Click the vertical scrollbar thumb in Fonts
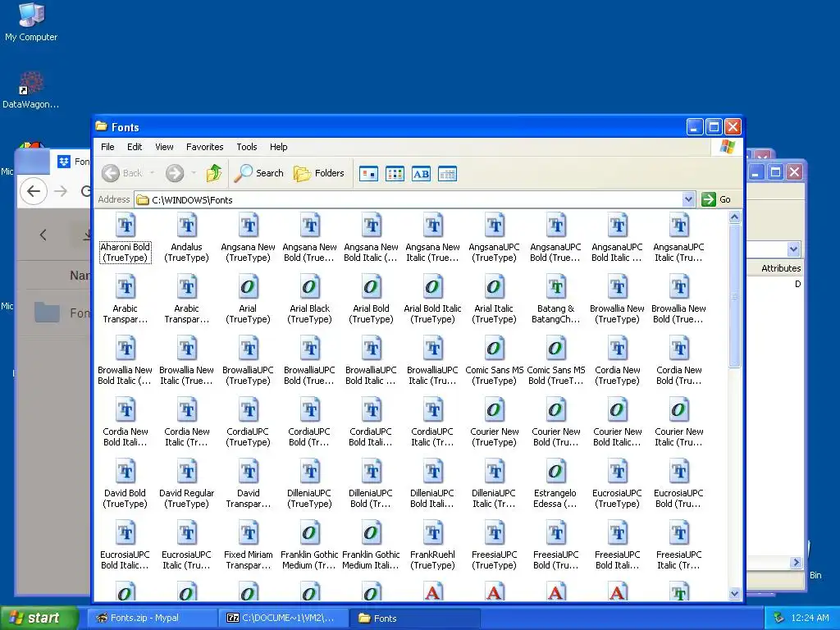 734,295
